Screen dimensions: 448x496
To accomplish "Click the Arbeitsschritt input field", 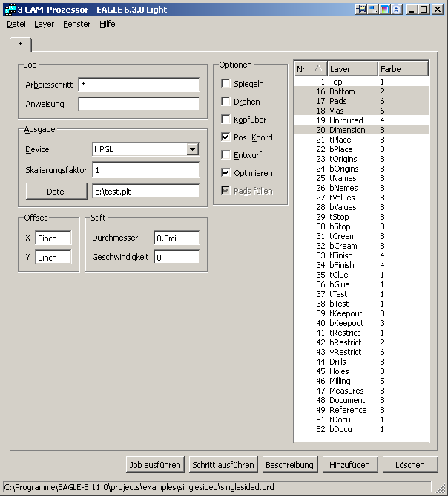I will (139, 85).
